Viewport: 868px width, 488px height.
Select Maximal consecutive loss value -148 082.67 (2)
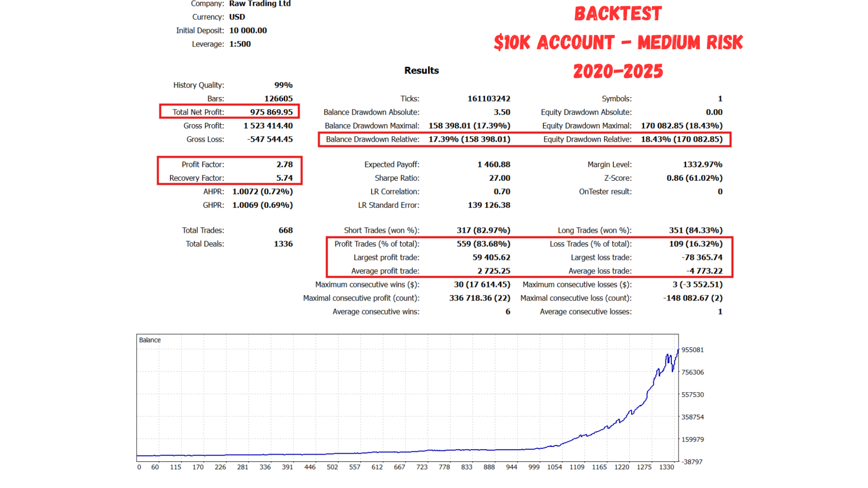[x=693, y=298]
